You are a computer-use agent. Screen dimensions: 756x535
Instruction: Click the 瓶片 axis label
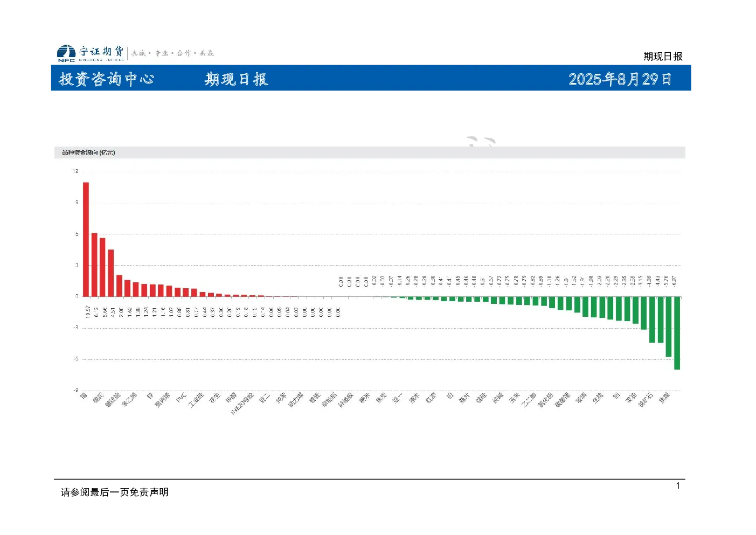pos(464,398)
